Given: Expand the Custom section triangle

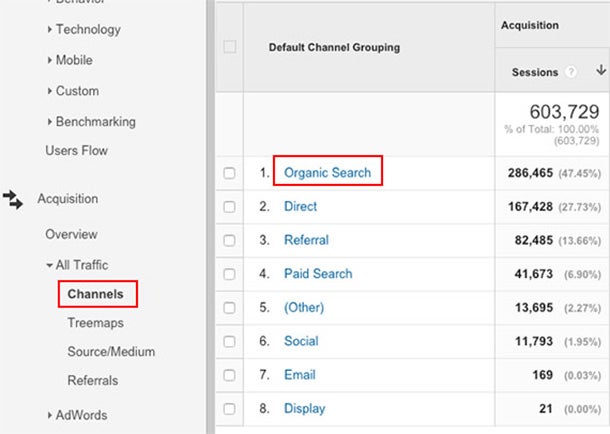Looking at the screenshot, I should coord(49,91).
